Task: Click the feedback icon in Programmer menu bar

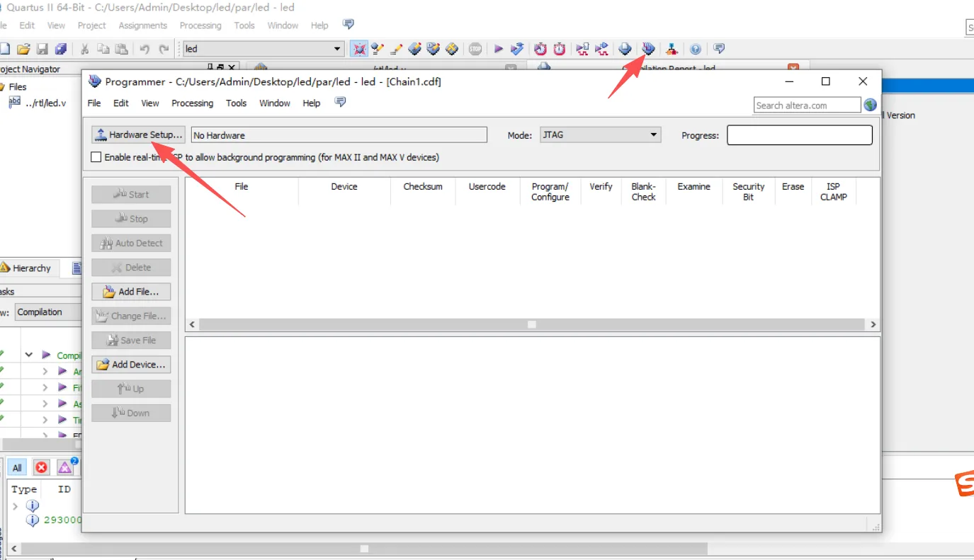Action: (x=340, y=103)
